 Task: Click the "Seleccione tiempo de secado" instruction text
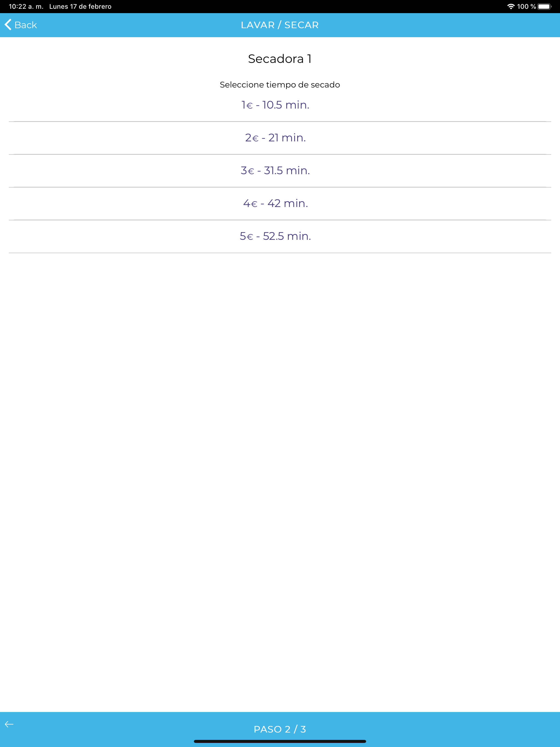280,85
